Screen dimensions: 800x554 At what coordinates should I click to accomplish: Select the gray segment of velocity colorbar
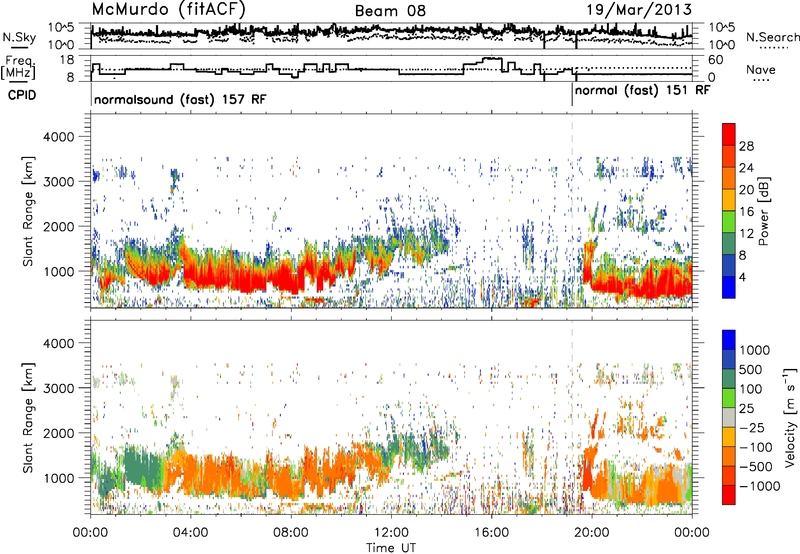[x=729, y=418]
